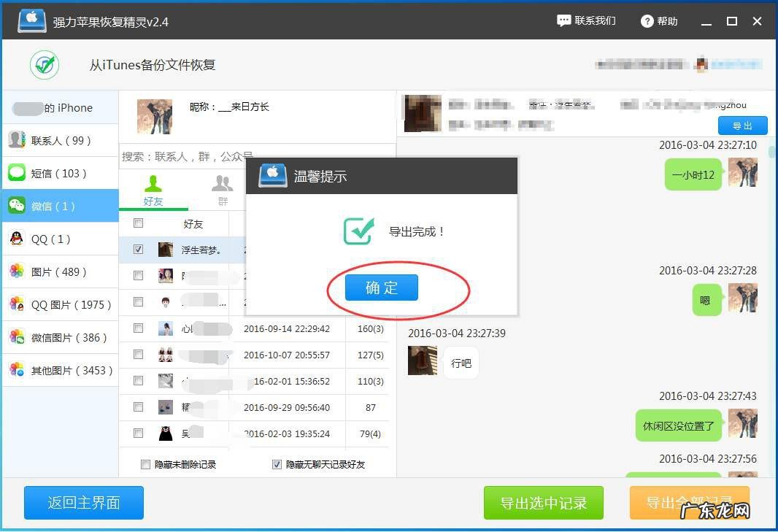
Task: Click the 帮助 (Help) icon
Action: [x=647, y=20]
